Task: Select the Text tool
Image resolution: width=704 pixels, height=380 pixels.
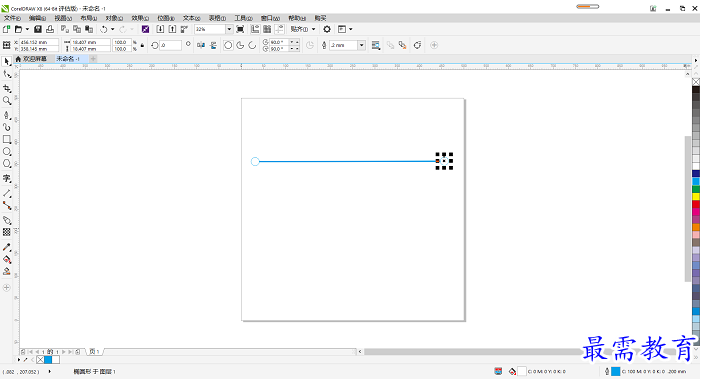Action: (7, 178)
